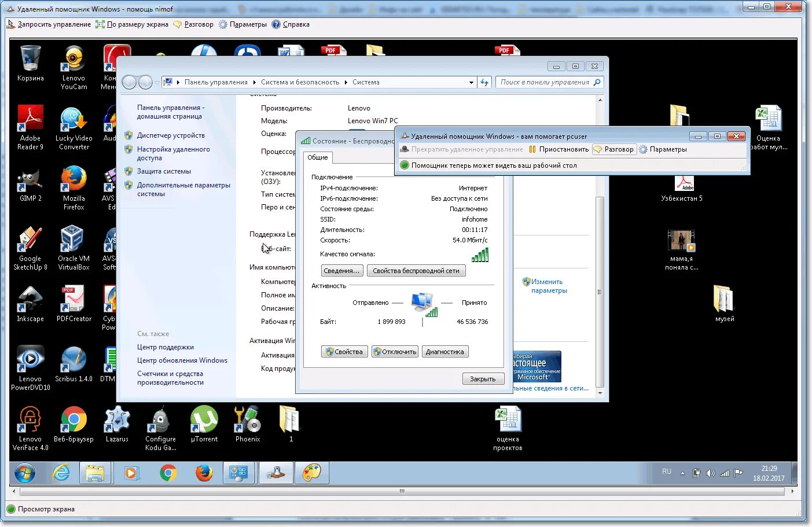812x527 pixels.
Task: Expand the arrow after Панель управления breadcrumb
Action: coord(254,82)
